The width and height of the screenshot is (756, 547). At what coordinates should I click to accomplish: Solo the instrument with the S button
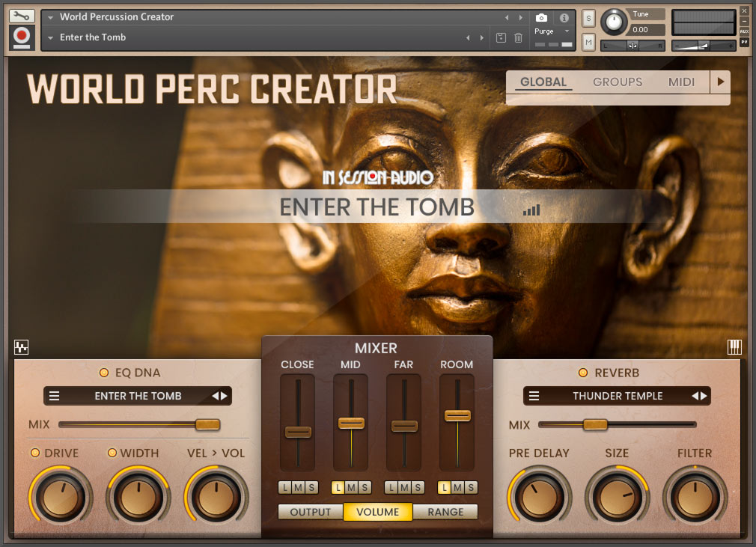click(x=588, y=17)
